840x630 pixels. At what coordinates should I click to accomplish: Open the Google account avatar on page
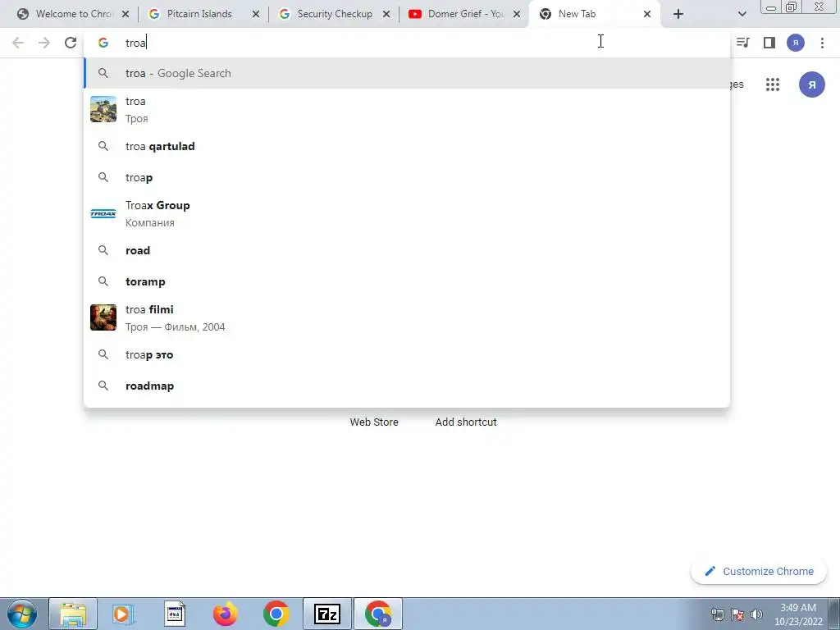[x=812, y=84]
